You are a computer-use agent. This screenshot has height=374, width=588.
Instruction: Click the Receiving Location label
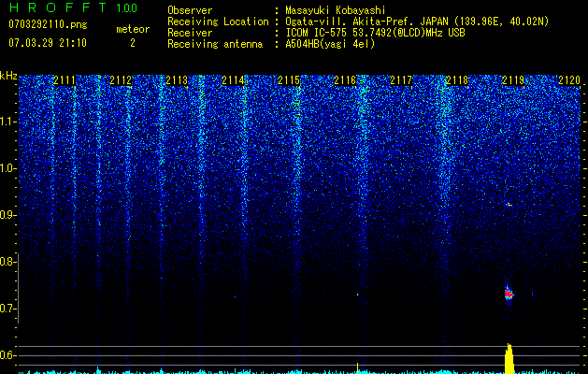point(218,22)
